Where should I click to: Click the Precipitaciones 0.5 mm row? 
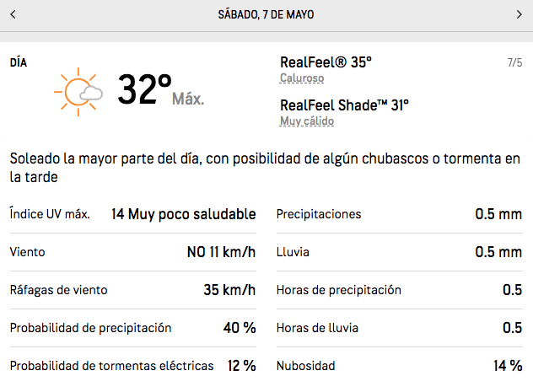pyautogui.click(x=399, y=214)
